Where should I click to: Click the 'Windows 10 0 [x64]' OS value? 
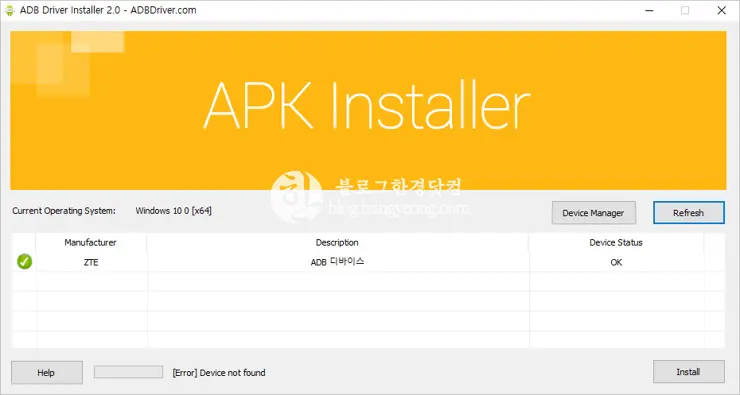(x=174, y=210)
